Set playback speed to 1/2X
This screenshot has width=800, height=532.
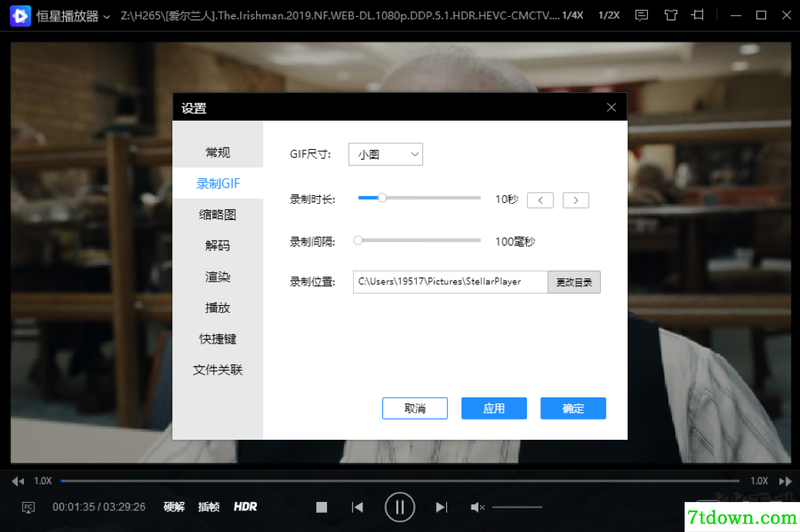[x=608, y=15]
